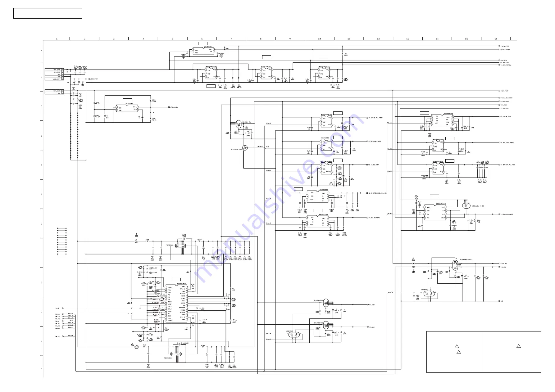This screenshot has height=392, width=555.
Task: Select the lower FDD7336AS MOSFET package
Action: [176, 354]
